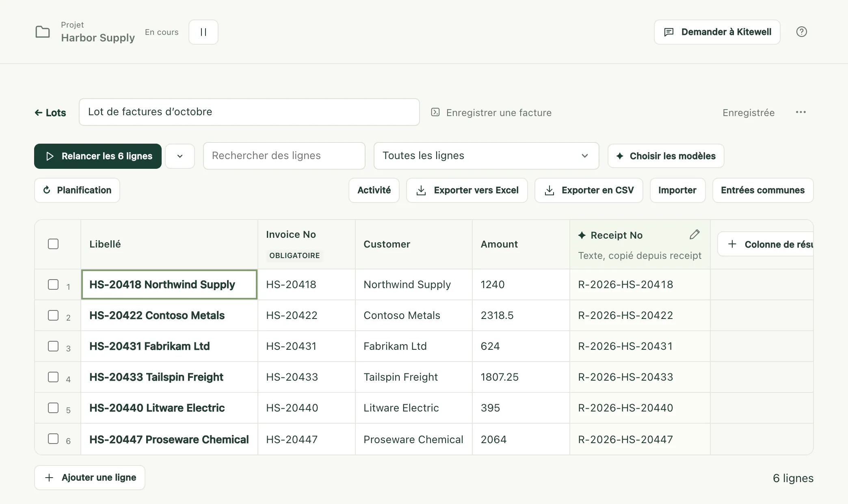The image size is (848, 504).
Task: Open the Toutes les lignes filter dropdown
Action: (x=486, y=156)
